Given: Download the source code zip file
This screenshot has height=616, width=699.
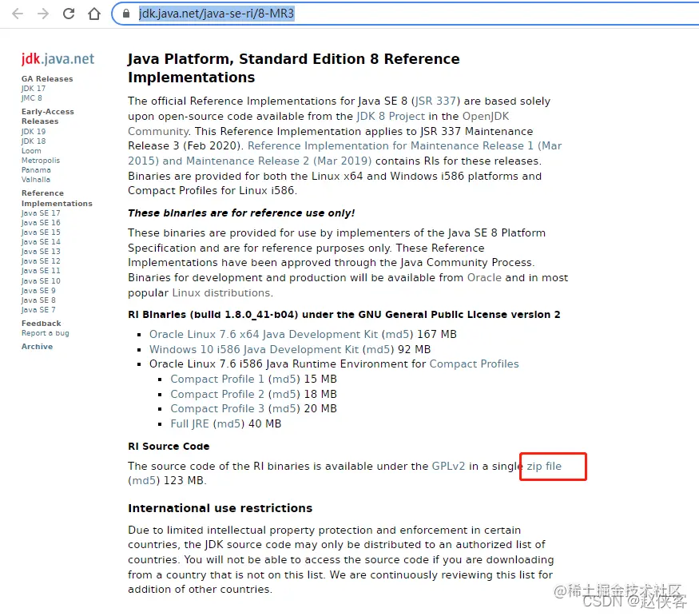Looking at the screenshot, I should point(544,467).
